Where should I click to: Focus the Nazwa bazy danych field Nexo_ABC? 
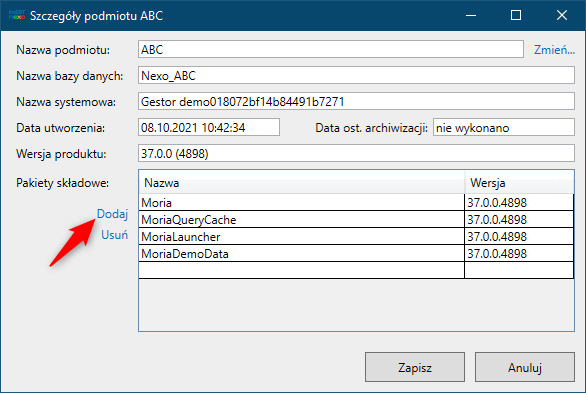pyautogui.click(x=356, y=75)
